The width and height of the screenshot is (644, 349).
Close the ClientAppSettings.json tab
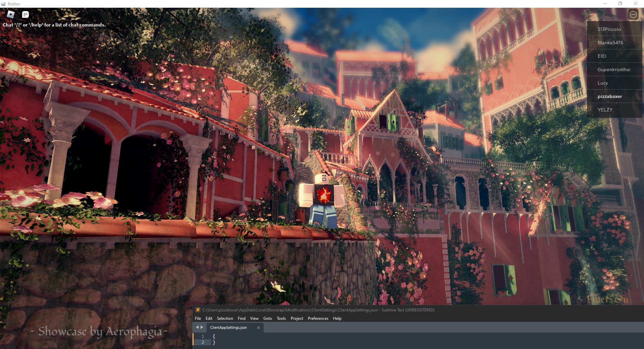point(258,328)
